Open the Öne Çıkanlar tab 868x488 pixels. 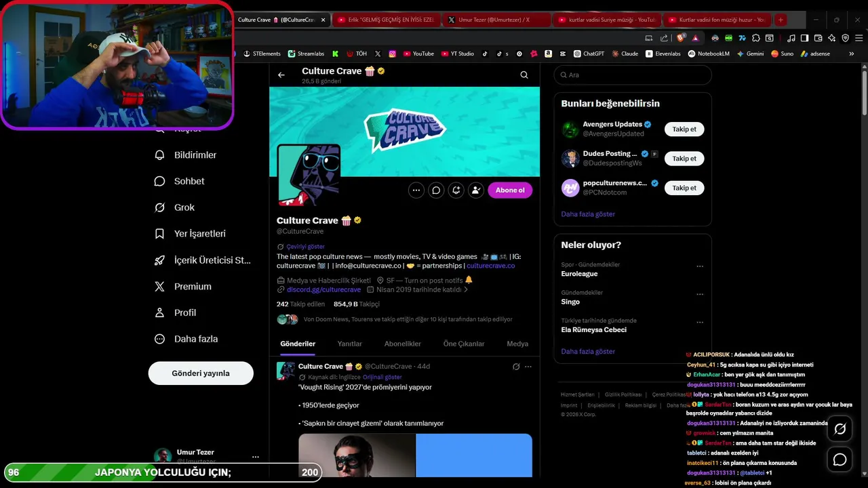(x=464, y=344)
